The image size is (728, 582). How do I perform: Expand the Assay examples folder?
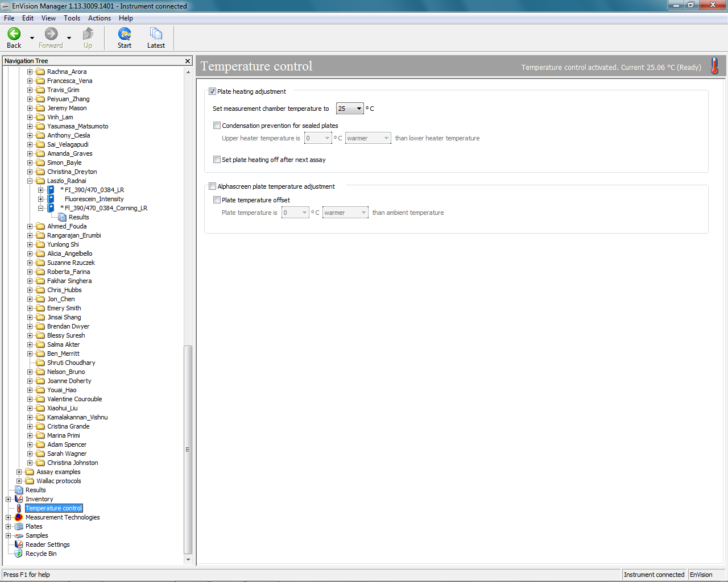(19, 472)
